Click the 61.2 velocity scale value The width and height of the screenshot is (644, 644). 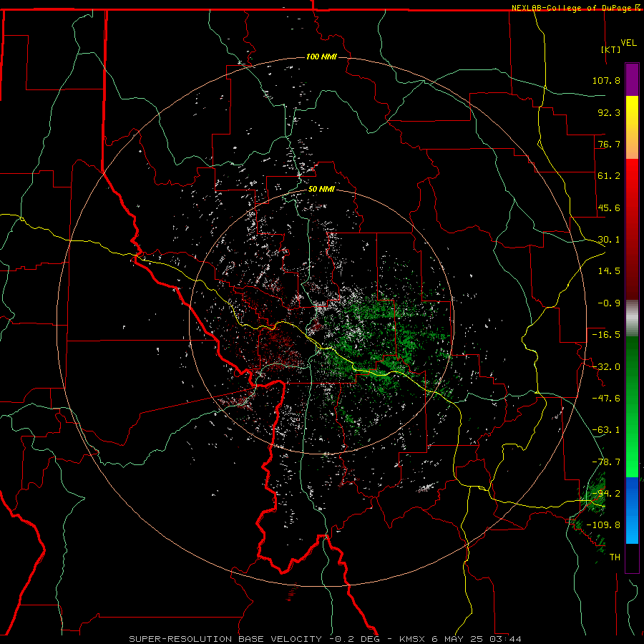coord(609,176)
